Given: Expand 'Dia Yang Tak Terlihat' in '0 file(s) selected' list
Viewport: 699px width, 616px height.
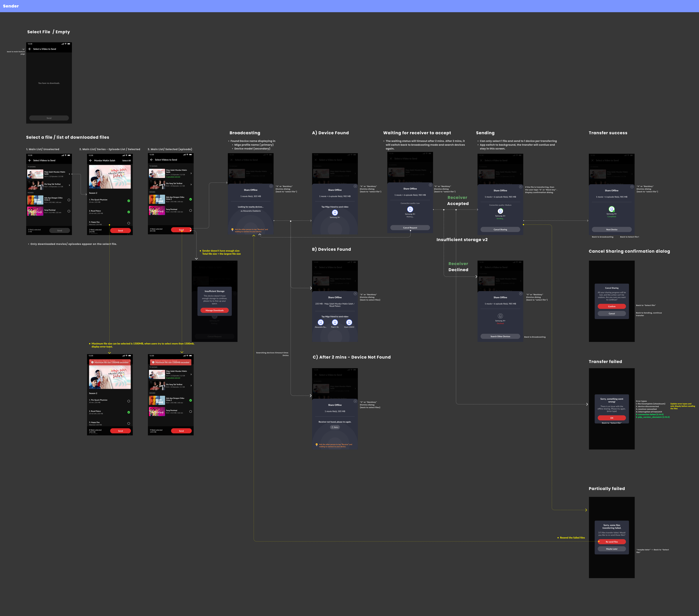Looking at the screenshot, I should tap(69, 185).
